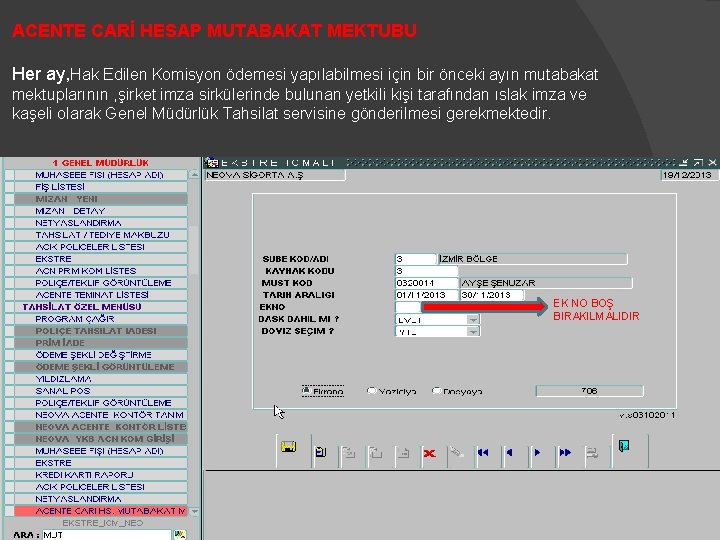
Task: Click the start date field 01/11/2013
Action: [x=426, y=295]
